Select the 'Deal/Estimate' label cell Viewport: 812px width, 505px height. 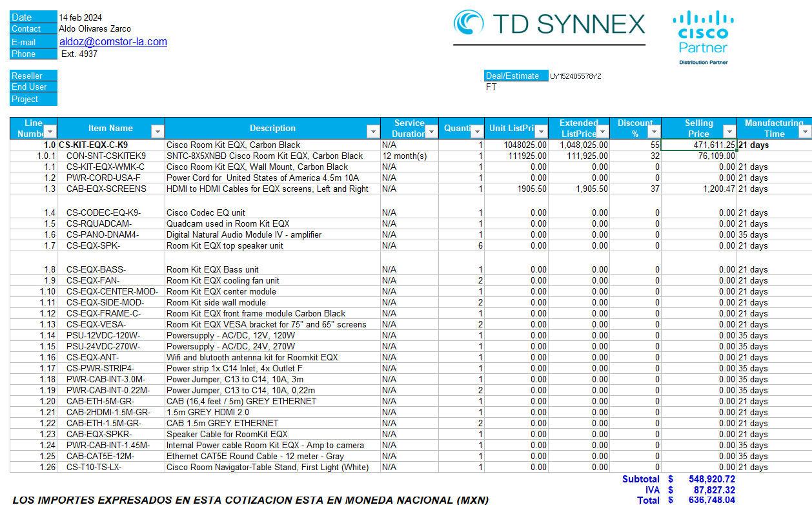516,76
